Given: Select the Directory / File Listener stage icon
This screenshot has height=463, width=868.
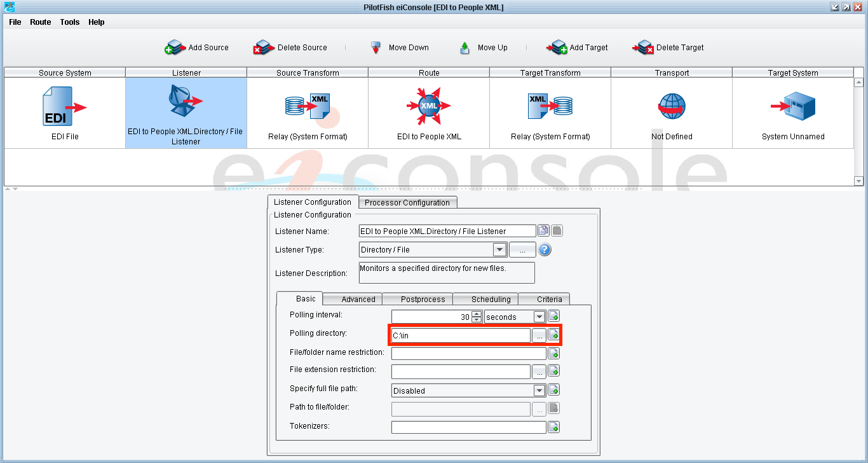Looking at the screenshot, I should (x=186, y=102).
